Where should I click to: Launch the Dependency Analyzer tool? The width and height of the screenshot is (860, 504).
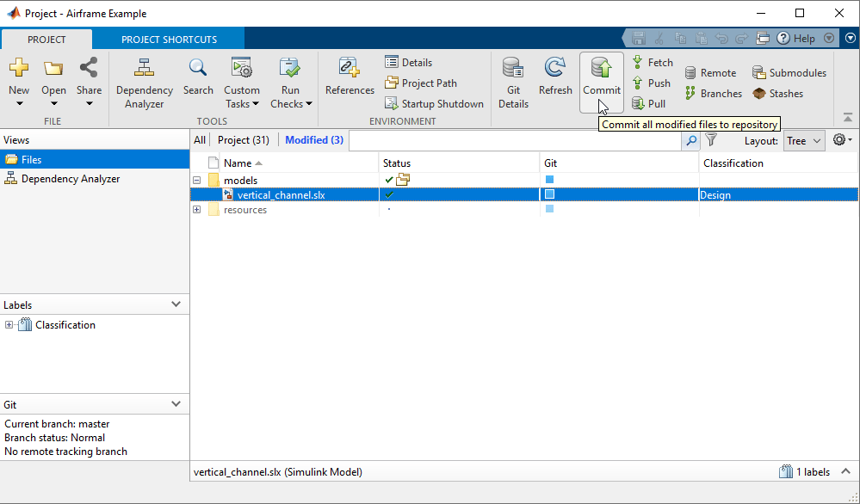[x=145, y=83]
